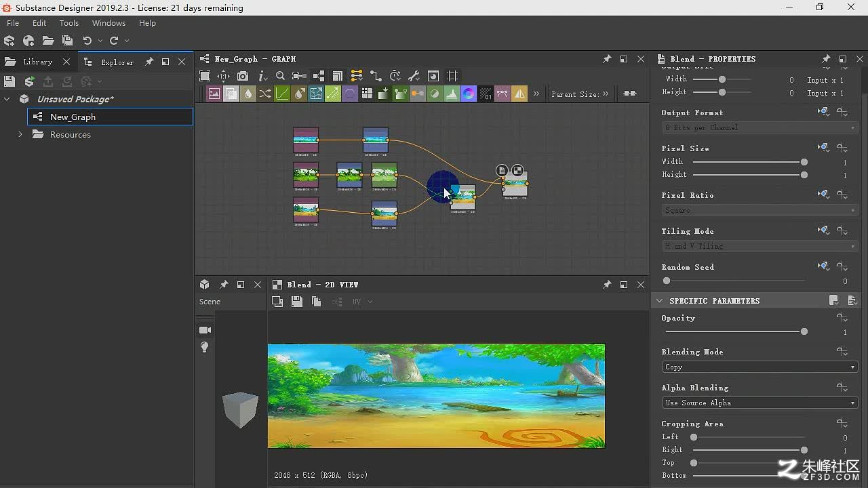This screenshot has width=868, height=488.
Task: Add a Channel Shuffle node
Action: click(x=265, y=94)
